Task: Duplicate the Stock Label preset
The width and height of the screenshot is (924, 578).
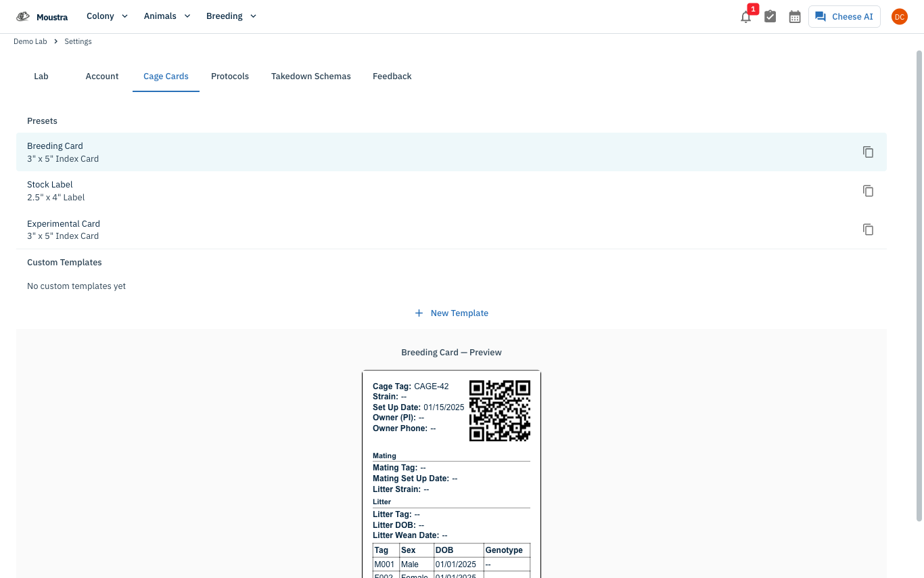Action: tap(868, 191)
